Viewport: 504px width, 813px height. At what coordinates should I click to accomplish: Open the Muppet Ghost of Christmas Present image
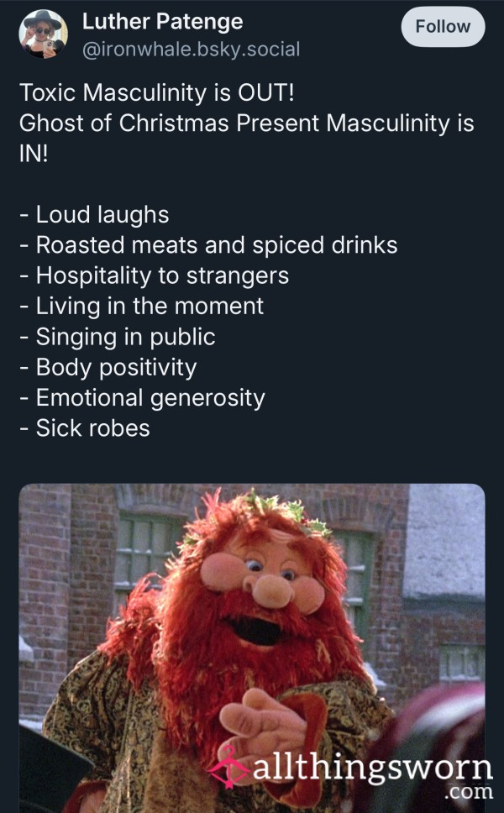252,648
